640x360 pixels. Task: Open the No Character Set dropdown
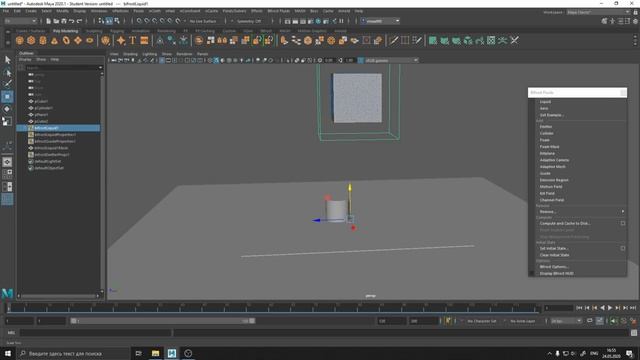tap(481, 321)
